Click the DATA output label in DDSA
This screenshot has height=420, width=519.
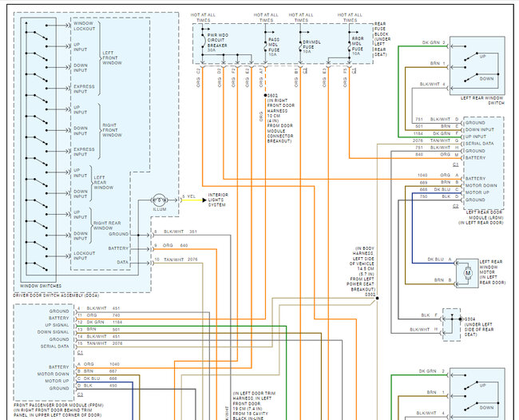coord(122,262)
